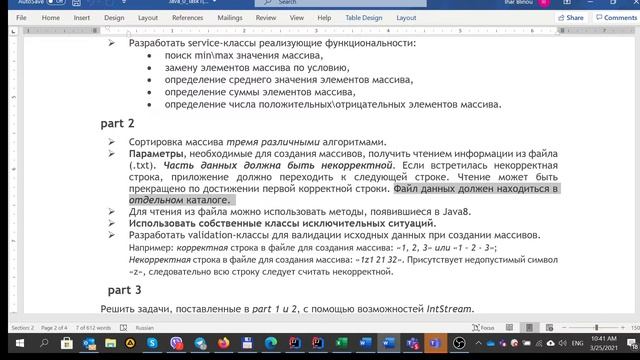This screenshot has width=640, height=360.
Task: Open File Explorer from taskbar
Action: pyautogui.click(x=111, y=343)
